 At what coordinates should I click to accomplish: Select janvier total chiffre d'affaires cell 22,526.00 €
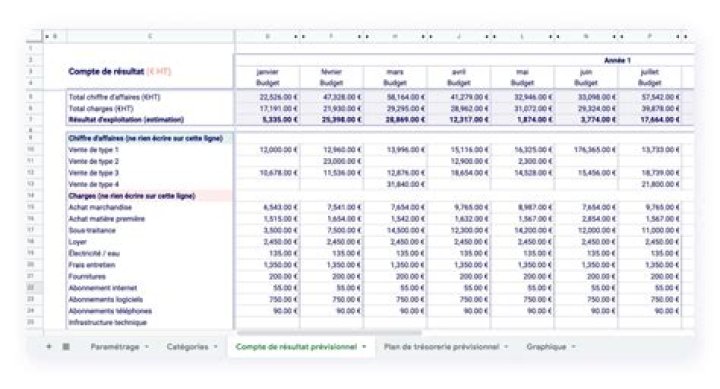coord(267,97)
